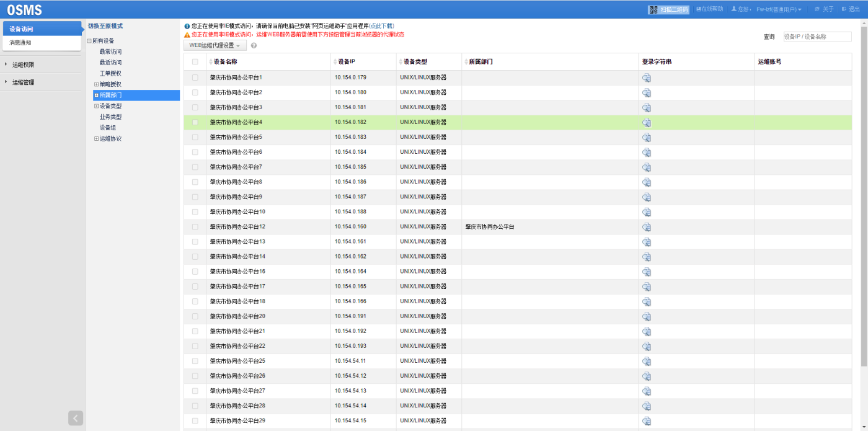
Task: Open WEB运维代理设置 dropdown
Action: click(x=215, y=45)
